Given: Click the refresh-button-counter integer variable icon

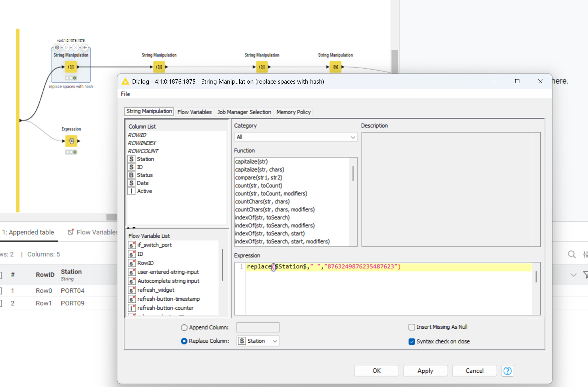Looking at the screenshot, I should click(131, 308).
